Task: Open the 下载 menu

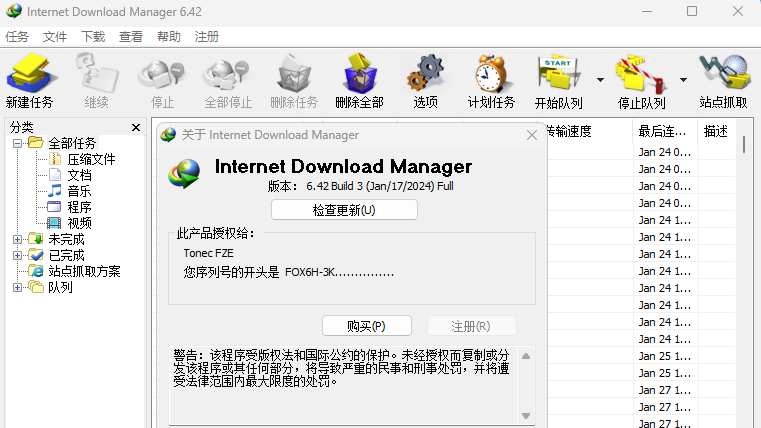Action: (93, 37)
